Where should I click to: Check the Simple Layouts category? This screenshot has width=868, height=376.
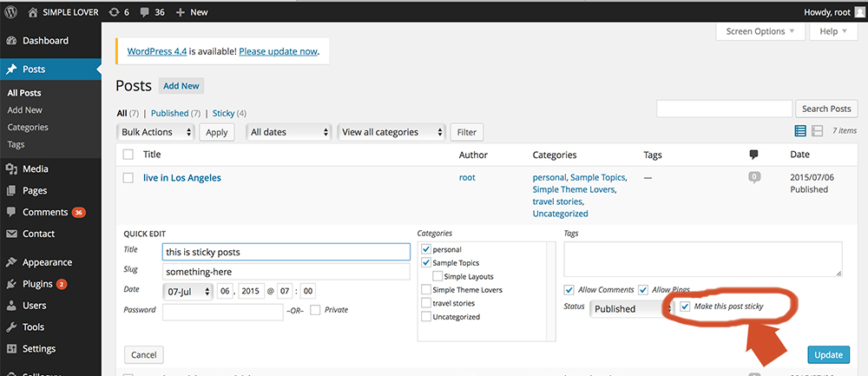click(437, 276)
